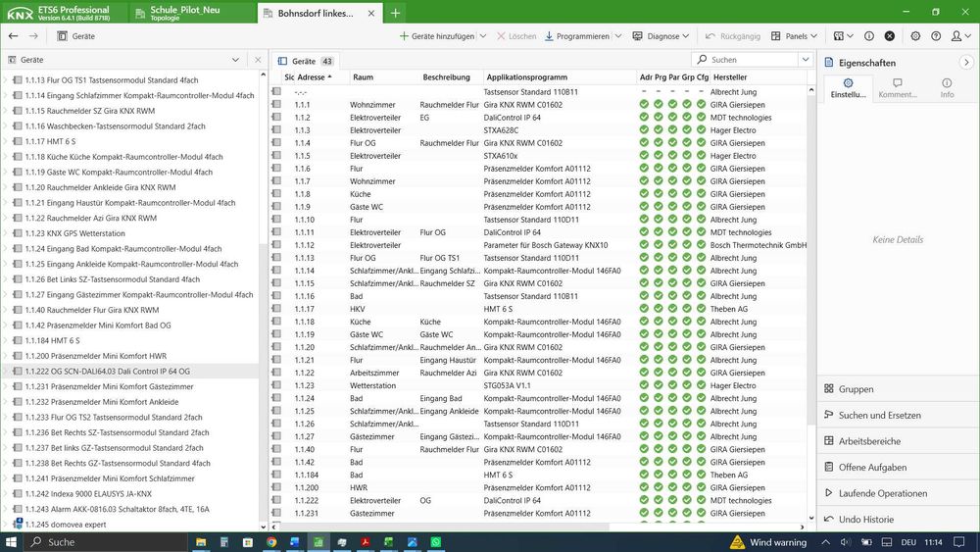Expand the Geräte hinzufügen dropdown arrow
980x552 pixels.
pyautogui.click(x=482, y=36)
